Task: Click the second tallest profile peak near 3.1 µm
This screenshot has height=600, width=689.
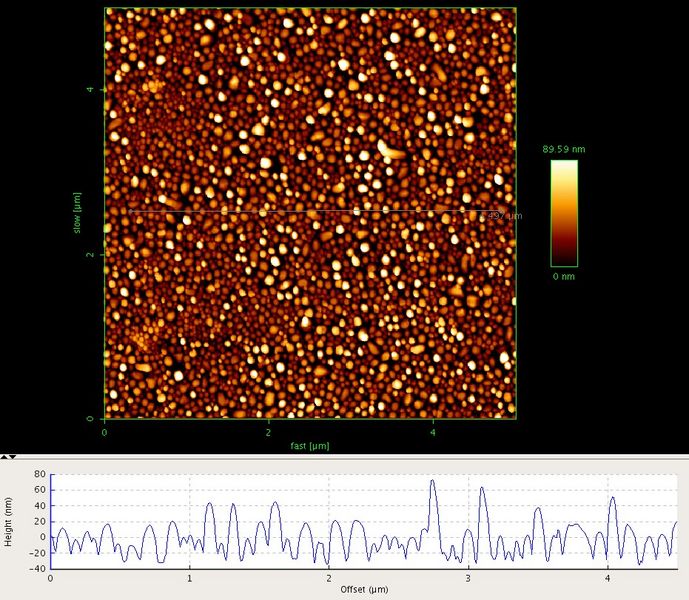Action: pyautogui.click(x=482, y=489)
